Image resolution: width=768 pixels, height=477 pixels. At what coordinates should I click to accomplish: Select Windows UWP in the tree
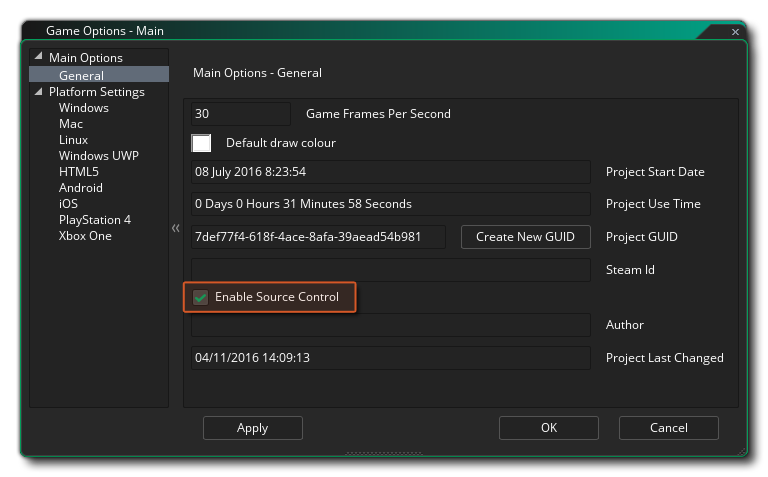tap(98, 156)
